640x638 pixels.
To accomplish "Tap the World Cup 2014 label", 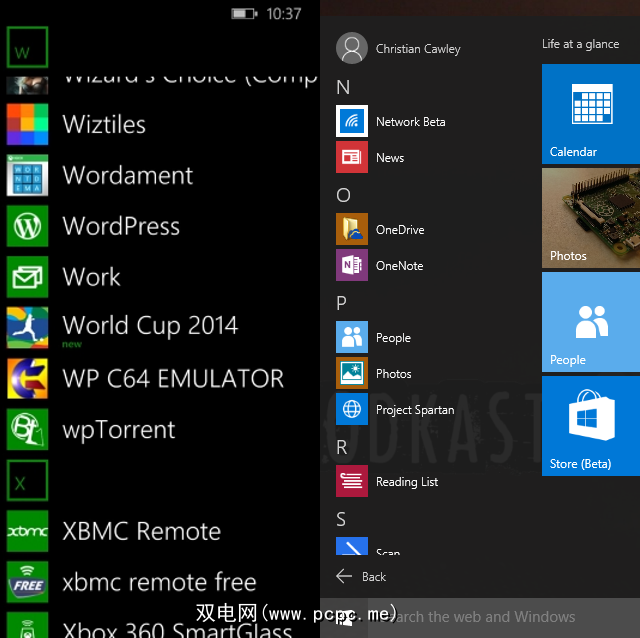I will click(x=150, y=326).
